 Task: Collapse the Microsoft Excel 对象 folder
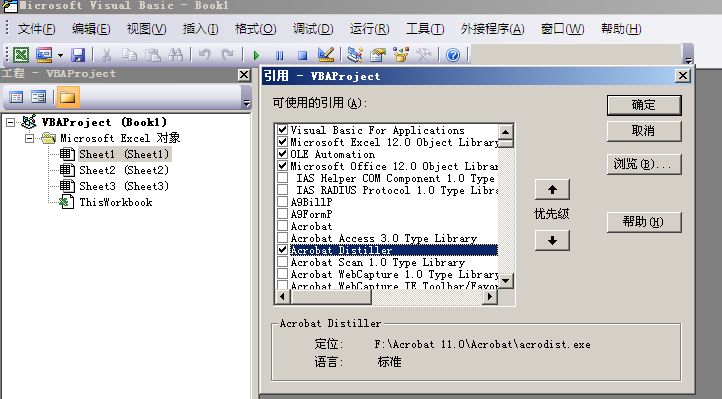coord(29,138)
